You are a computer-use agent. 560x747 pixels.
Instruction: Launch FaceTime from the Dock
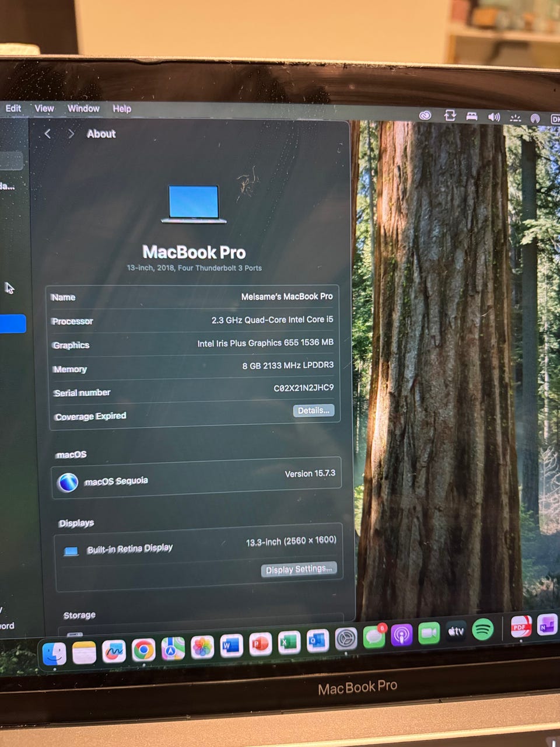click(x=429, y=633)
